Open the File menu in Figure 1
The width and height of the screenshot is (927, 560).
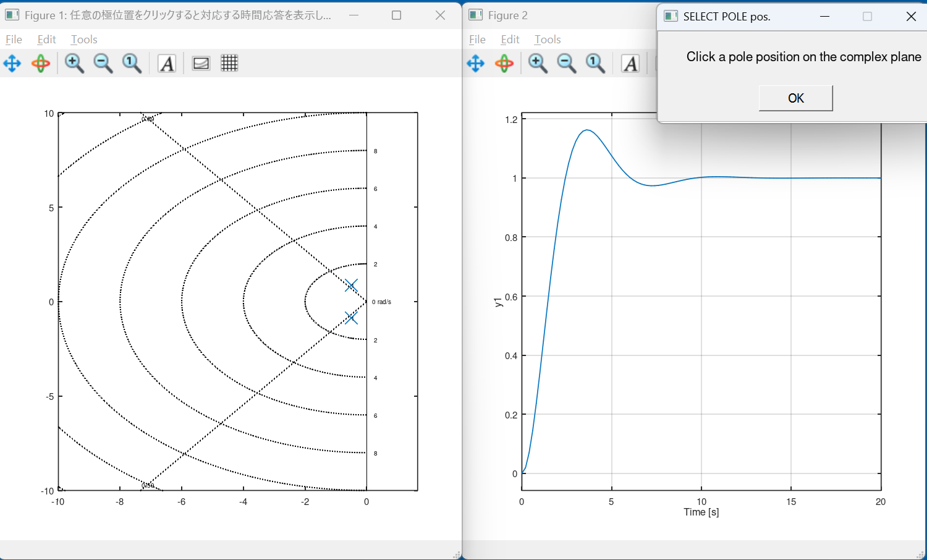click(x=14, y=40)
